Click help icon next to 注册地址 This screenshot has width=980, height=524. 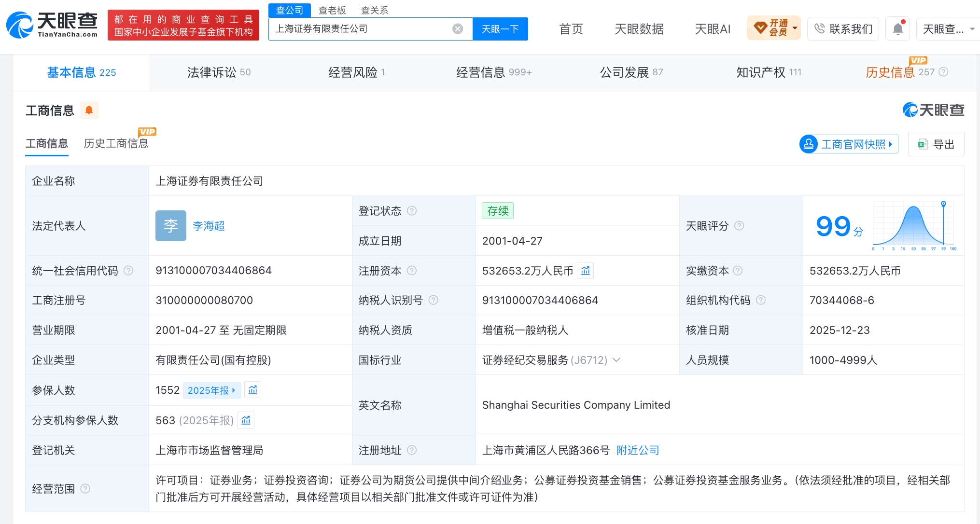click(412, 450)
